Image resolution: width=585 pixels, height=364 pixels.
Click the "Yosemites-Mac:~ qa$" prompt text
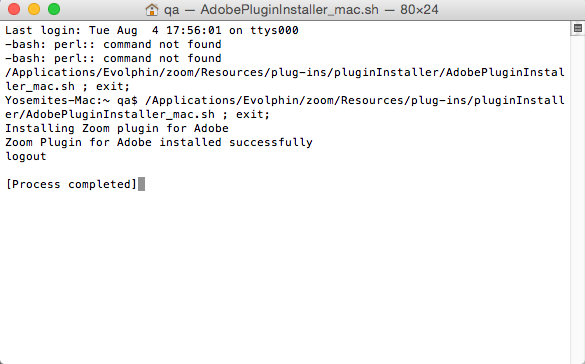[x=71, y=101]
